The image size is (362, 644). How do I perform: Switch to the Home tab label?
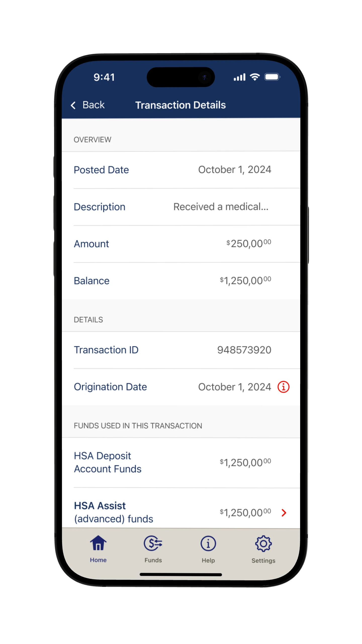pyautogui.click(x=98, y=560)
